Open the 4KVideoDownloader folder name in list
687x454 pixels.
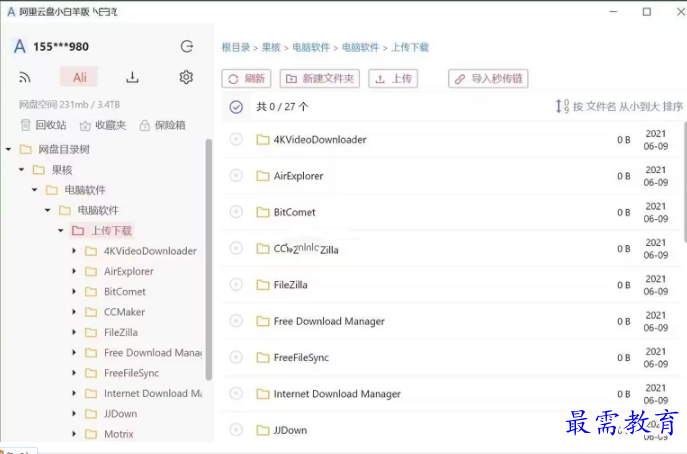(x=320, y=140)
